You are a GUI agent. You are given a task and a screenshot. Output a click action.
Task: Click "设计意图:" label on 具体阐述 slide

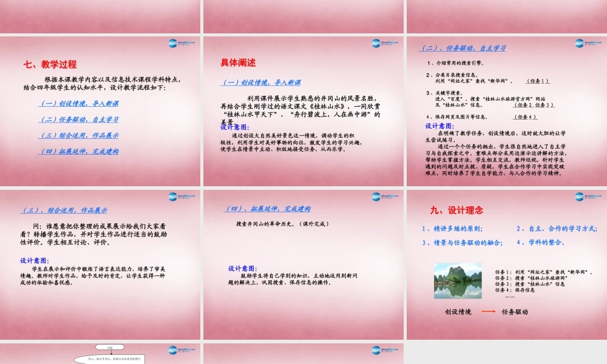tap(235, 127)
